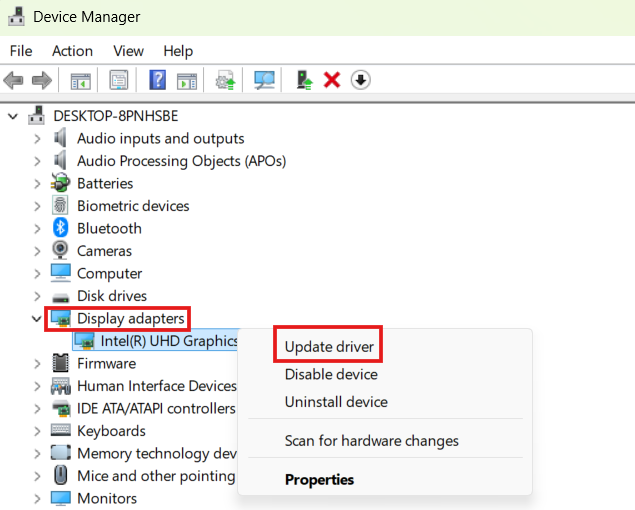Image resolution: width=635 pixels, height=510 pixels.
Task: Open the Help menu
Action: coord(178,51)
